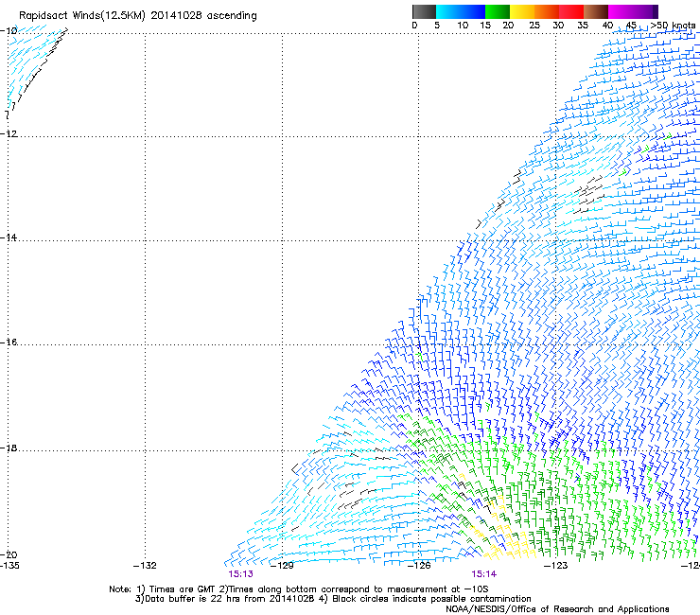The height and width of the screenshot is (615, 700).
Task: Click the -14 latitude axis label
Action: [x=9, y=237]
